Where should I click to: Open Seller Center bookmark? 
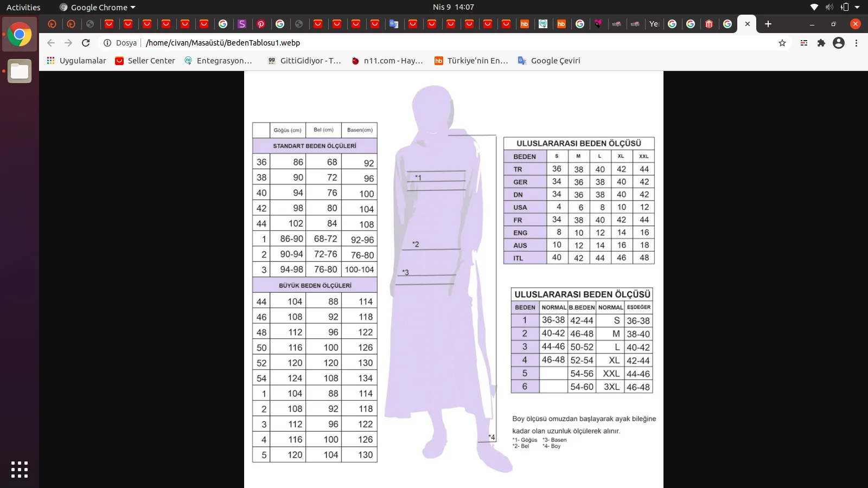click(145, 61)
